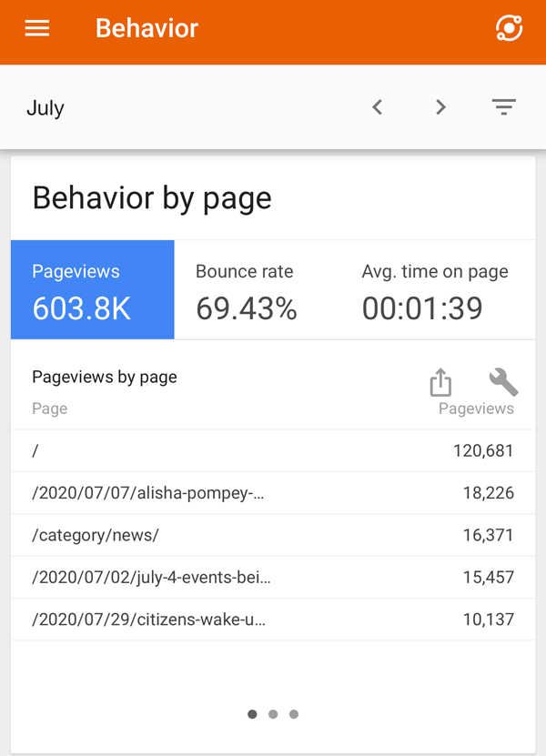Switch to the first card page dot
This screenshot has height=756, width=546.
252,714
